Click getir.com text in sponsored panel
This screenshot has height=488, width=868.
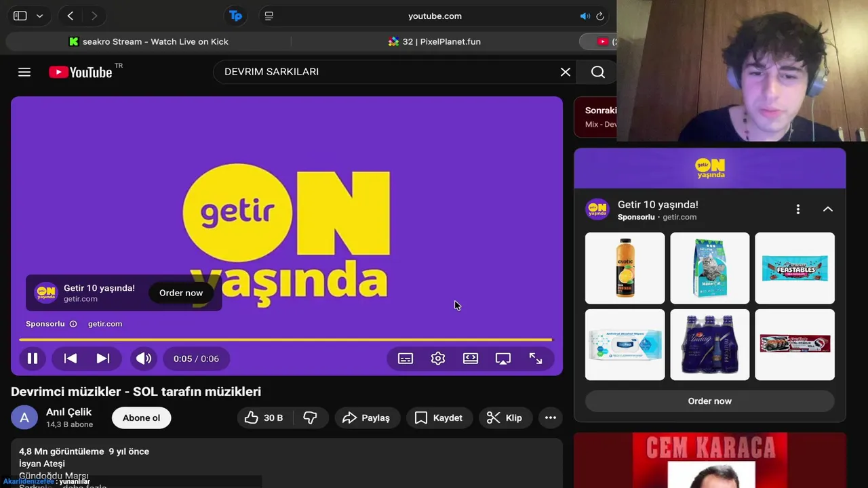(679, 217)
